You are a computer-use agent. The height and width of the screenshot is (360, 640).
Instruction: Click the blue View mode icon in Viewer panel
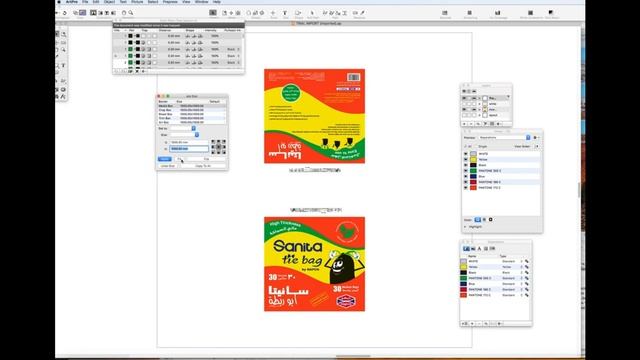(478, 220)
